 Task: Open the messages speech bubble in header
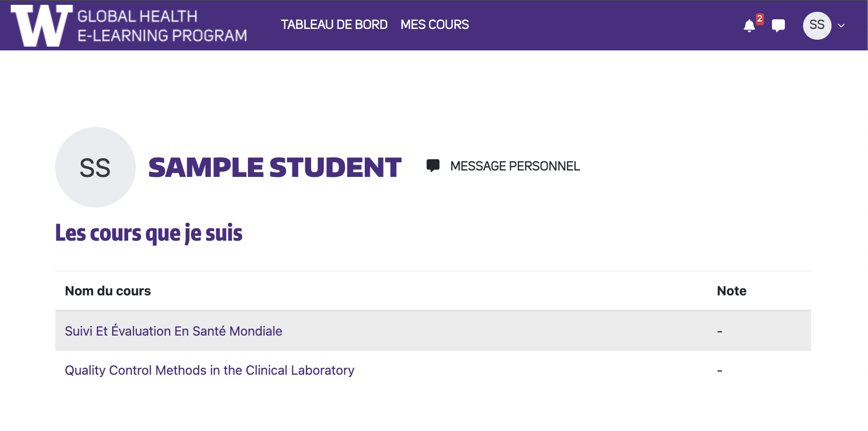[778, 26]
